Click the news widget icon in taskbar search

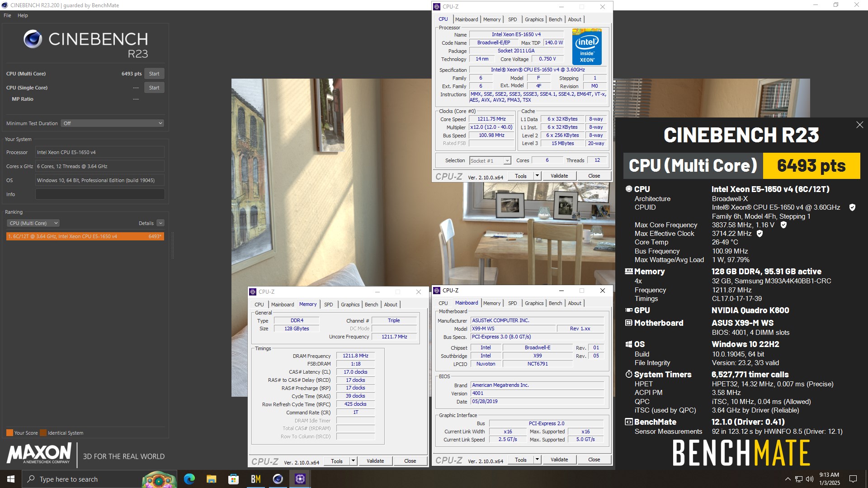pyautogui.click(x=159, y=479)
